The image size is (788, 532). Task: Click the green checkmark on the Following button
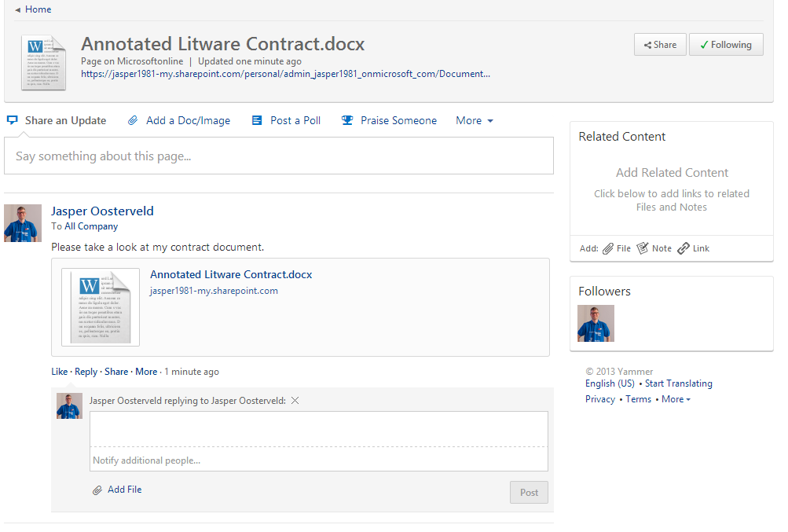(x=704, y=45)
